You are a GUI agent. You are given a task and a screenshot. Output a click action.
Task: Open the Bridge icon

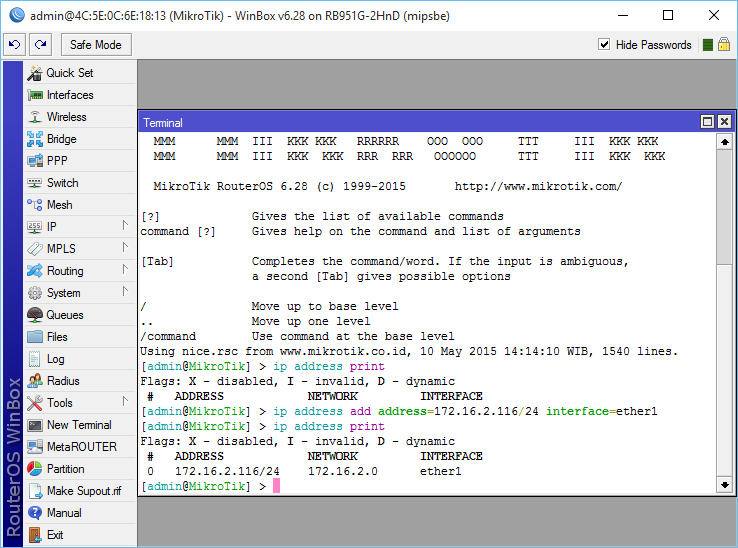click(x=35, y=139)
